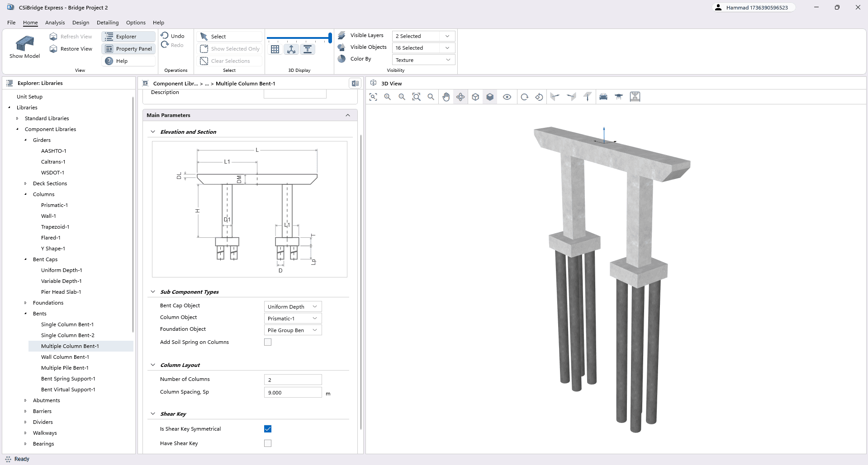Click the Restore View button

[71, 49]
